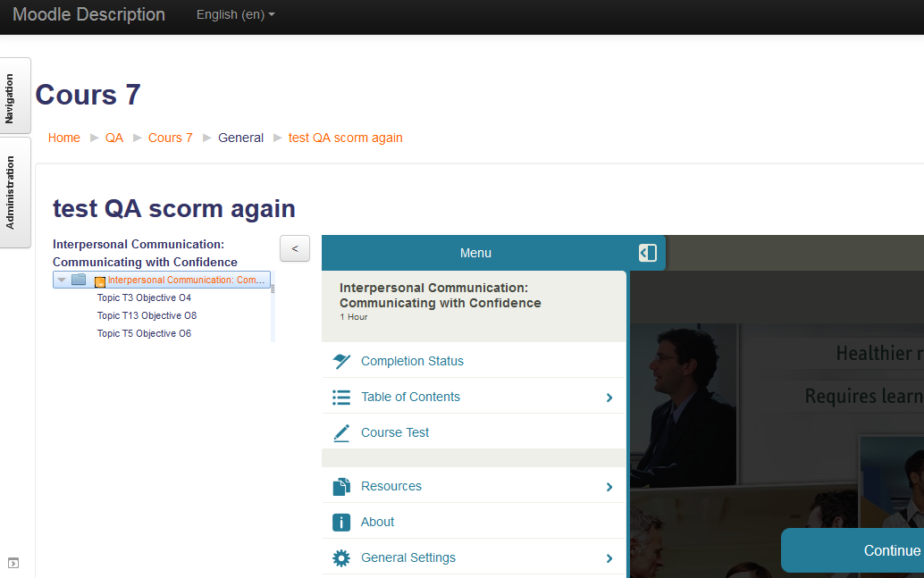Viewport: 924px width, 578px height.
Task: Click the Cours 7 page heading
Action: [88, 95]
